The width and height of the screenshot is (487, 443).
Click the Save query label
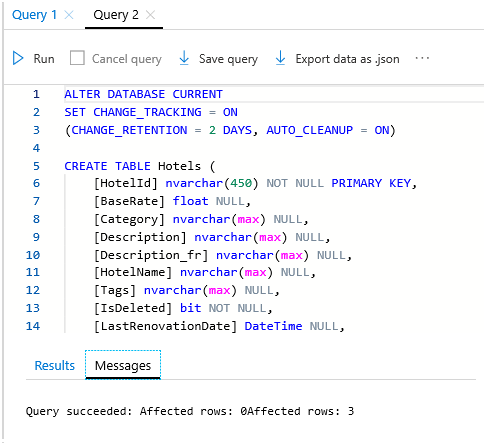click(228, 59)
